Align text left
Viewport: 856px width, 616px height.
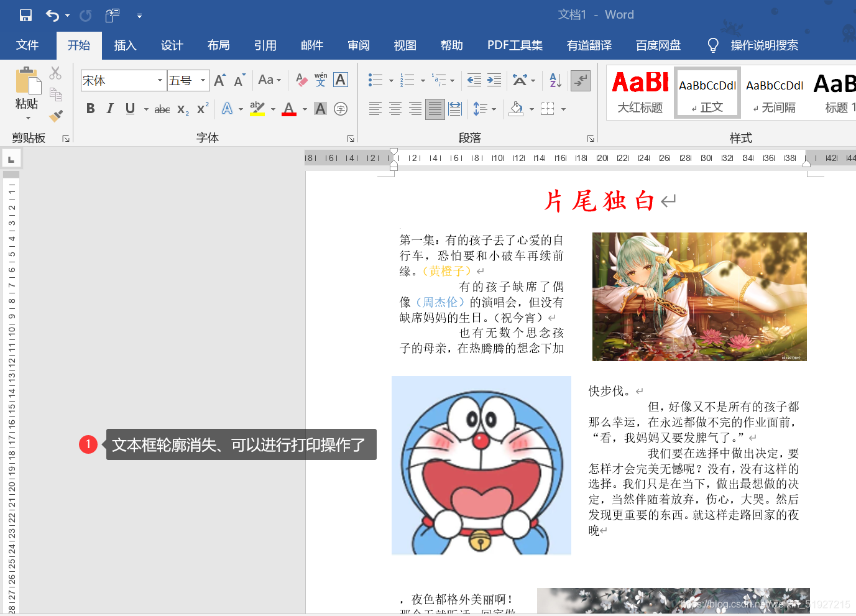point(375,109)
